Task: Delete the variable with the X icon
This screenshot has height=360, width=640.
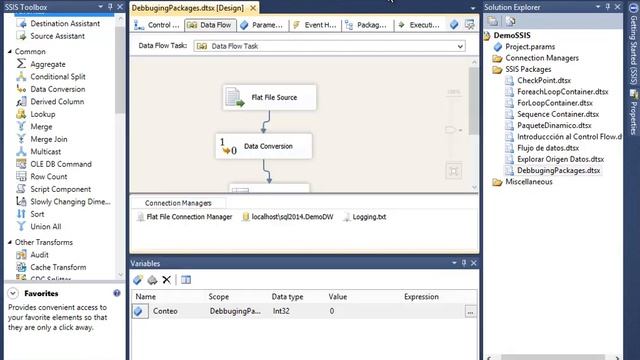Action: click(x=166, y=280)
